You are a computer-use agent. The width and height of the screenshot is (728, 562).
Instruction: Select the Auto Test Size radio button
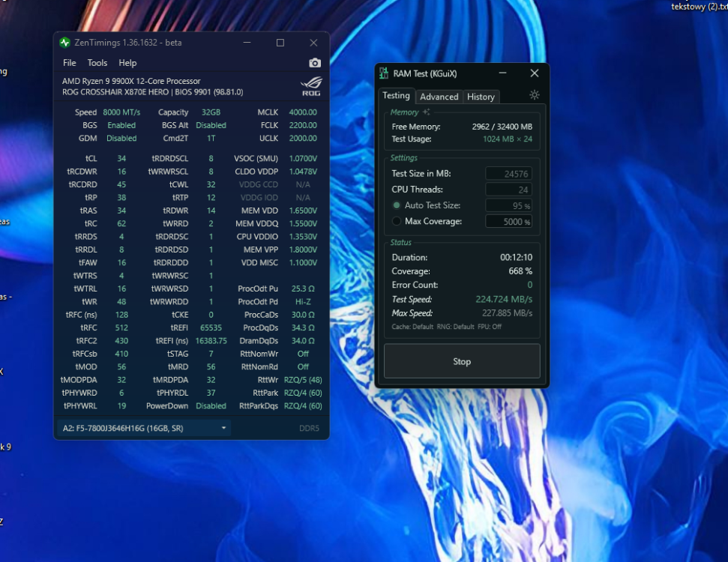(x=397, y=205)
